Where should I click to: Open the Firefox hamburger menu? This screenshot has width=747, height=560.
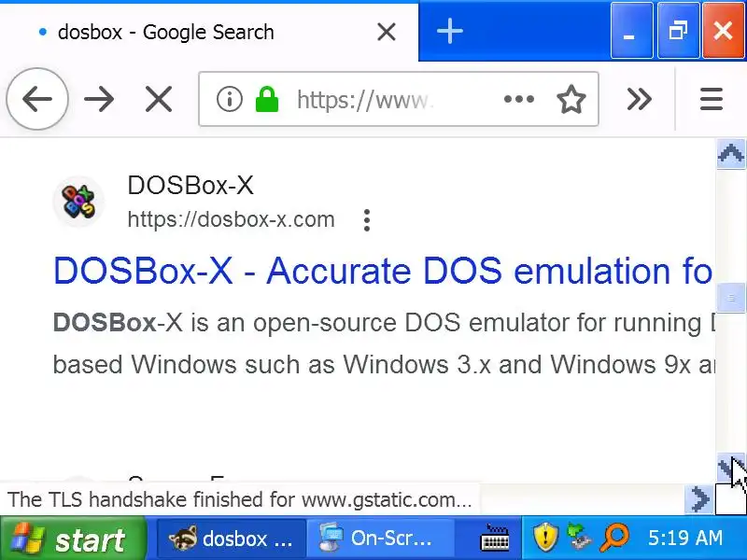(712, 99)
